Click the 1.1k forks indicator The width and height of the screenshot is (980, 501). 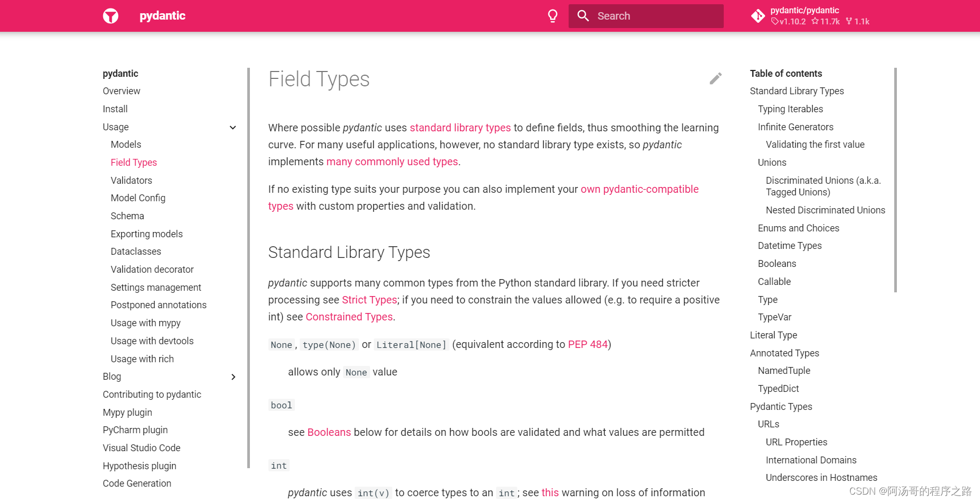857,22
